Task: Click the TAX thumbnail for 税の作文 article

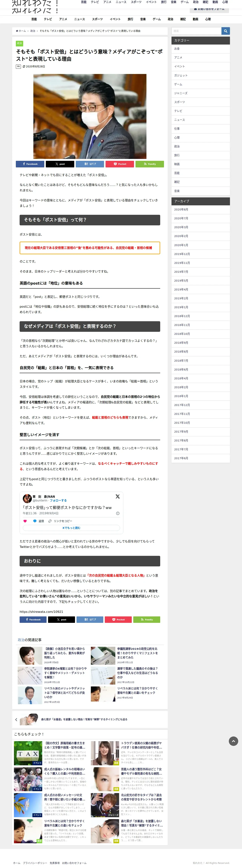Action: tap(28, 753)
